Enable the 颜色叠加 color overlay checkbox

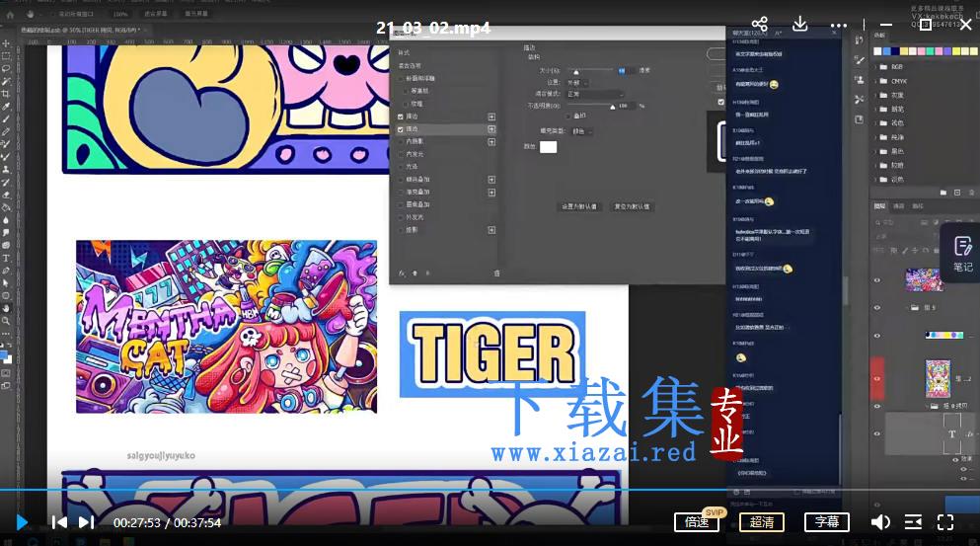pos(401,180)
